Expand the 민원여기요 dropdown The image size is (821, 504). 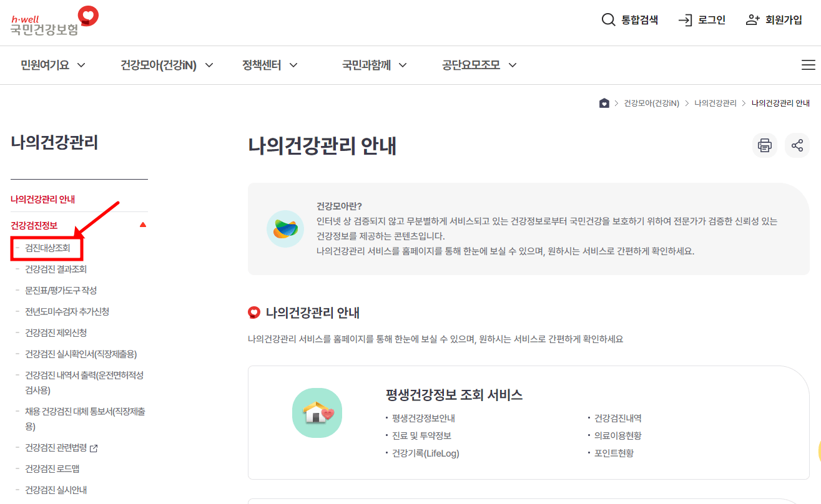click(53, 65)
